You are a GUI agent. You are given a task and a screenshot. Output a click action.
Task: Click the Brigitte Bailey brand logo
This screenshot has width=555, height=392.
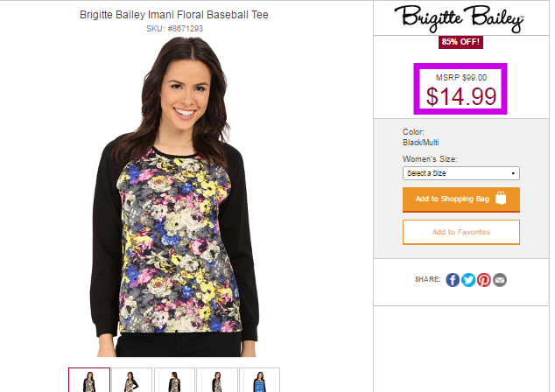(459, 18)
